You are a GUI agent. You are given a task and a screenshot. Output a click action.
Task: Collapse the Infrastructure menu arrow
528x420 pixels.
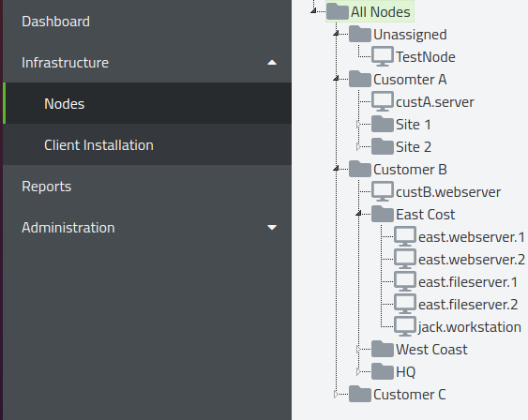point(272,63)
